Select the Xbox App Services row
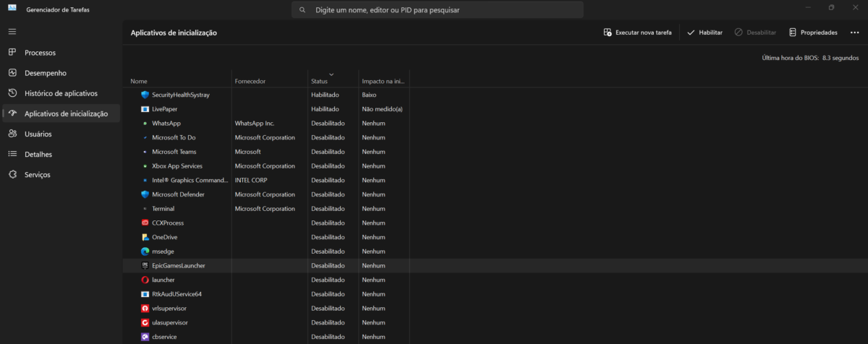The width and height of the screenshot is (868, 344). point(495,166)
